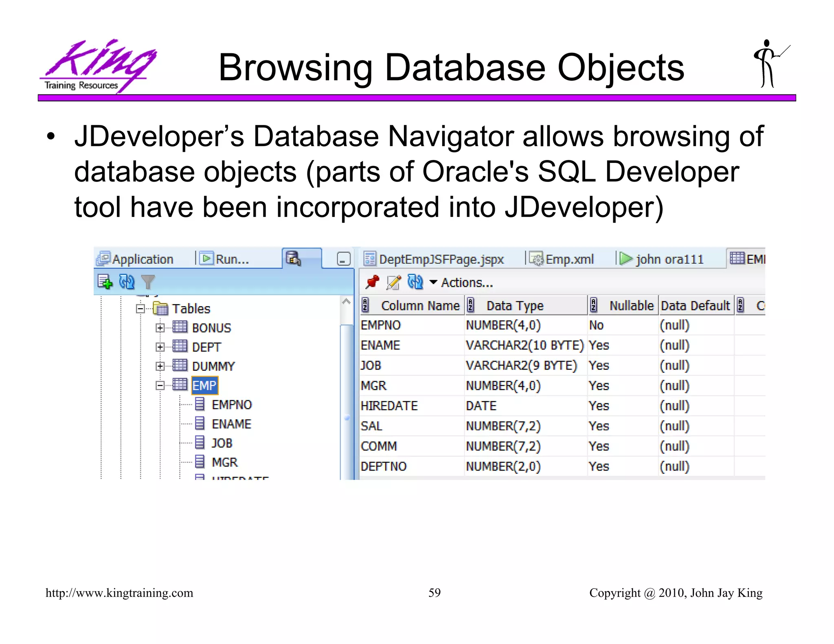Collapse the EMP table node
Image resolution: width=834 pixels, height=644 pixels.
click(160, 385)
